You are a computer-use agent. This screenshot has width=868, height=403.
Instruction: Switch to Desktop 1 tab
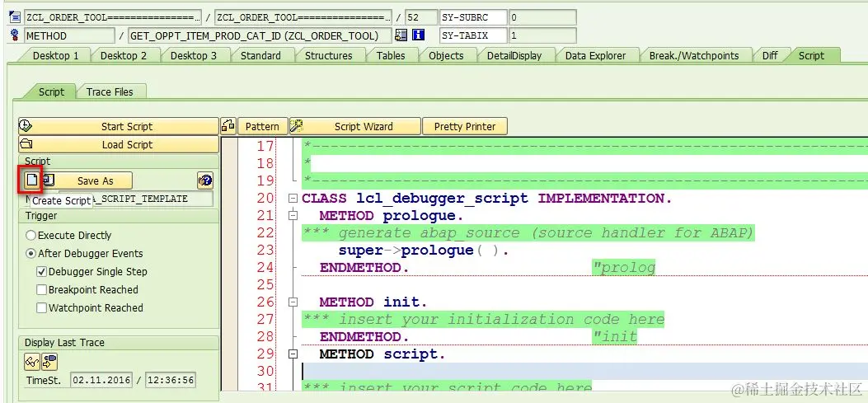point(55,55)
